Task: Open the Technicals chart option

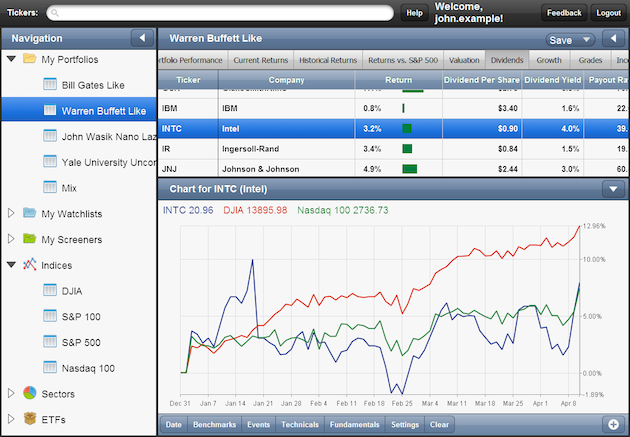Action: pos(300,425)
